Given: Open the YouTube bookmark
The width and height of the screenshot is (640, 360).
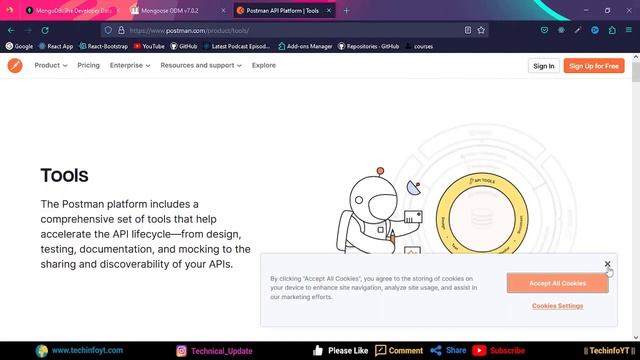Looking at the screenshot, I should (149, 46).
